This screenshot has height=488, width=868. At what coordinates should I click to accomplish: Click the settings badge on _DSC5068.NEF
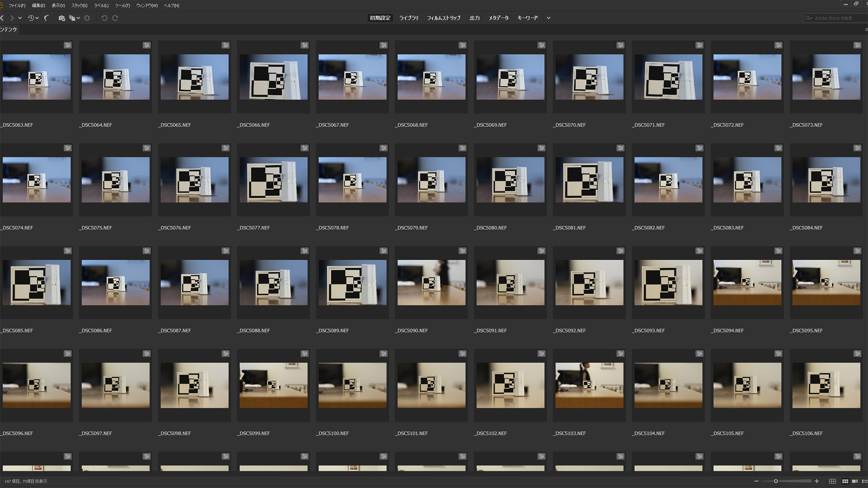pos(462,45)
